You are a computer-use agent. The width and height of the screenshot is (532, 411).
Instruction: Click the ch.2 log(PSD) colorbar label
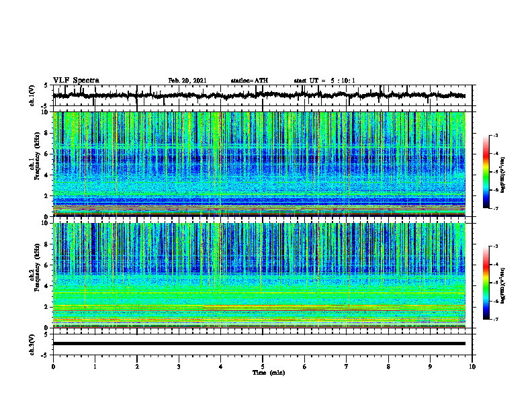[503, 285]
